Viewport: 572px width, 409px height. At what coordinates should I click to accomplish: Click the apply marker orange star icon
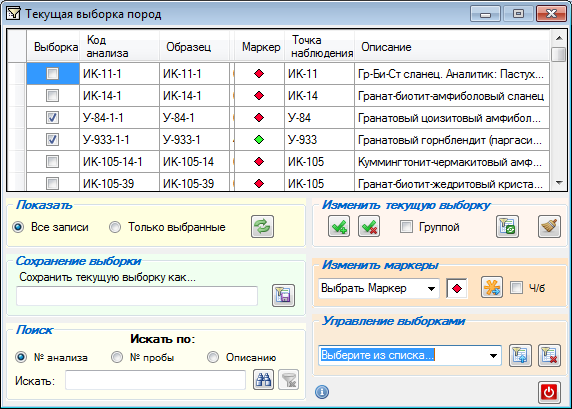[492, 287]
